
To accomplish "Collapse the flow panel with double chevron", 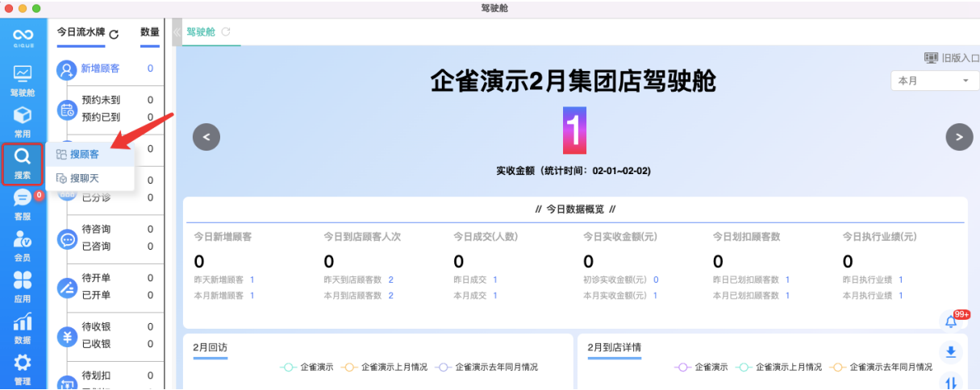I will 177,32.
